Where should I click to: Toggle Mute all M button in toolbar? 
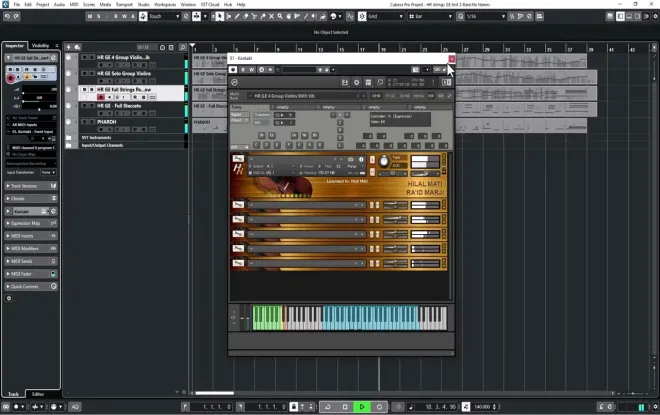click(90, 16)
